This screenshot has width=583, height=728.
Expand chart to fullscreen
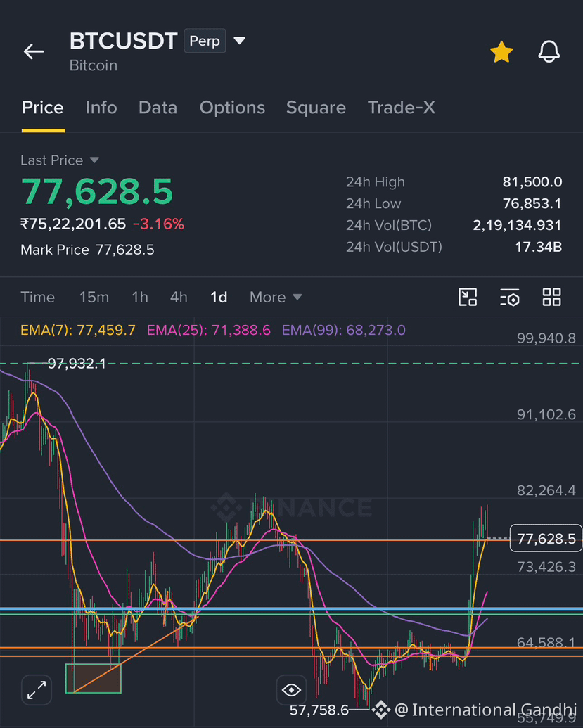click(37, 690)
